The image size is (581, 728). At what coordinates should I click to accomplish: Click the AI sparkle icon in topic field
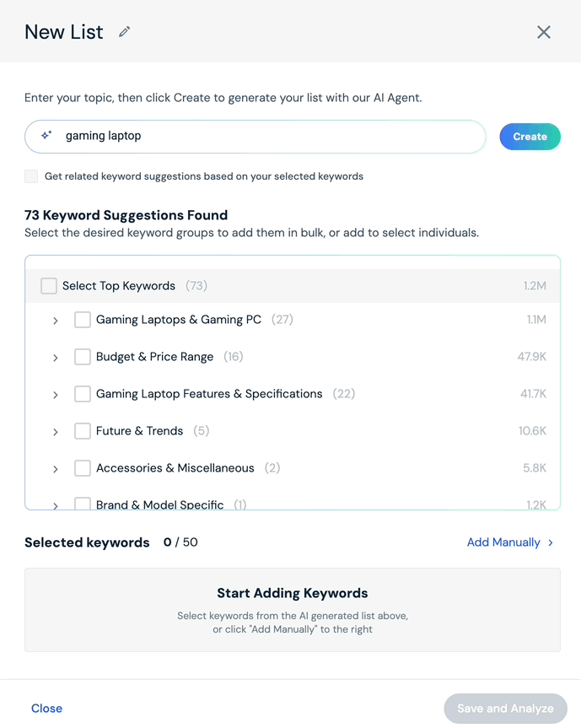pos(46,135)
